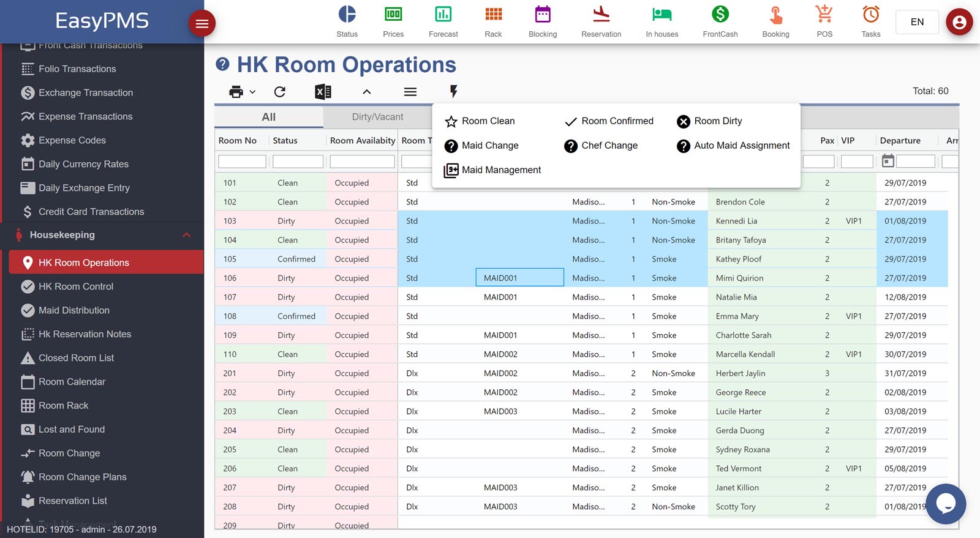This screenshot has width=980, height=538.
Task: Open the Status page in top navigation
Action: click(347, 21)
